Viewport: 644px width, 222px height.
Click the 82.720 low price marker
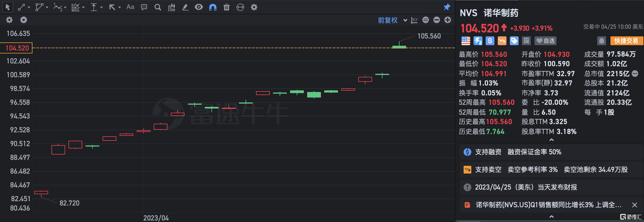pyautogui.click(x=70, y=203)
